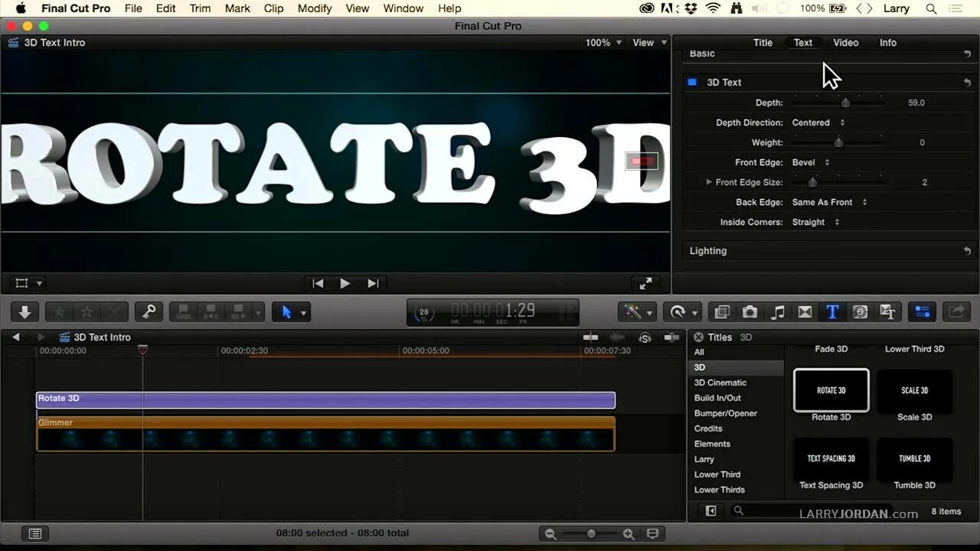This screenshot has width=980, height=551.
Task: Open the Trim menu
Action: pos(200,8)
